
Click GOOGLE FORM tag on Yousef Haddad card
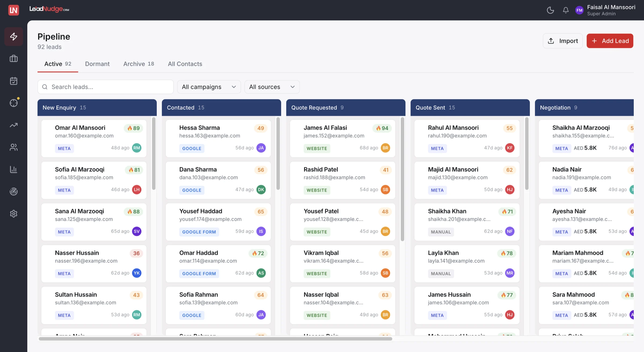[x=199, y=232]
